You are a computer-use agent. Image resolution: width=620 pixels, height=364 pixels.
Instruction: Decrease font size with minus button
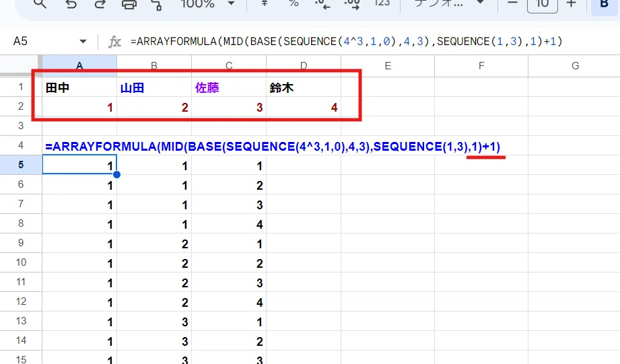[x=512, y=3]
